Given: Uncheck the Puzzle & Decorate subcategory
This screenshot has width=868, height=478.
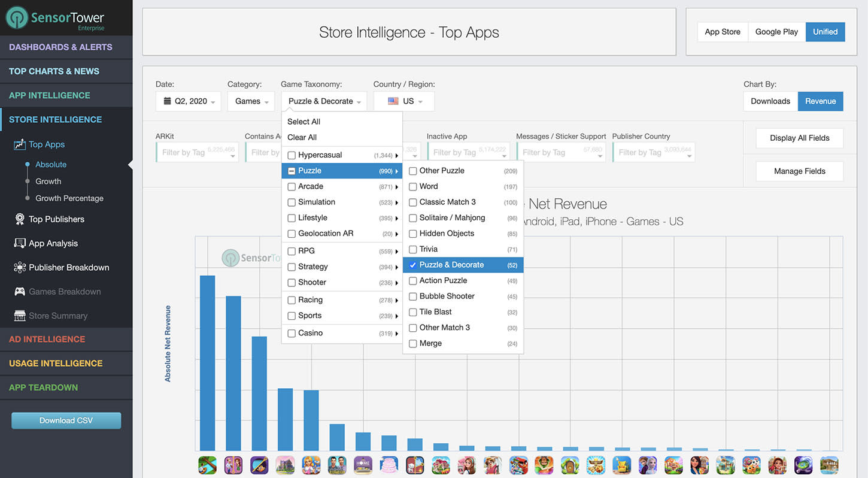Looking at the screenshot, I should click(x=412, y=264).
